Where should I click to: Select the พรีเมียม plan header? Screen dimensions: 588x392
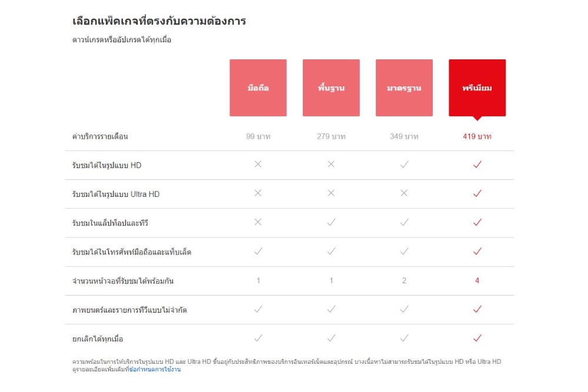click(x=476, y=87)
